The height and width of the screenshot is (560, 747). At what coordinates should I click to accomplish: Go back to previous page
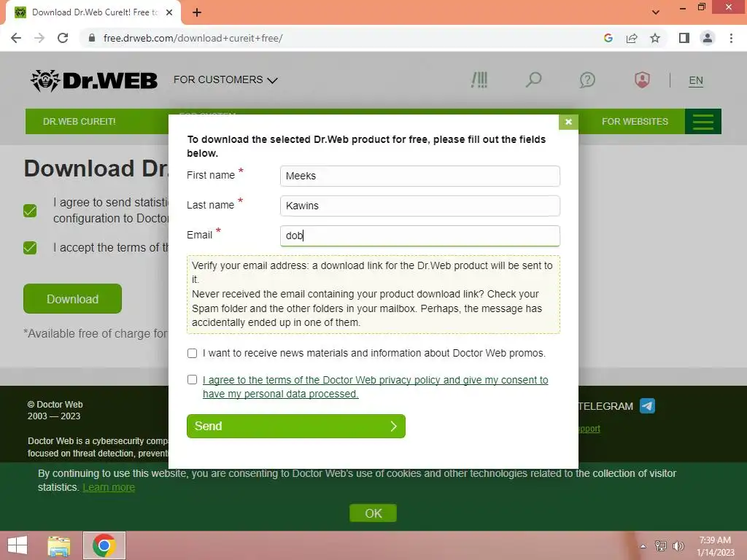click(16, 38)
